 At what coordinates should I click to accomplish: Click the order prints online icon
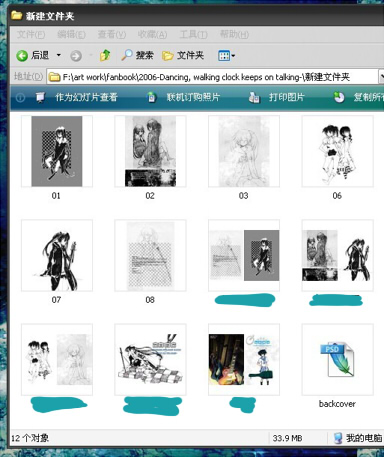[x=152, y=97]
